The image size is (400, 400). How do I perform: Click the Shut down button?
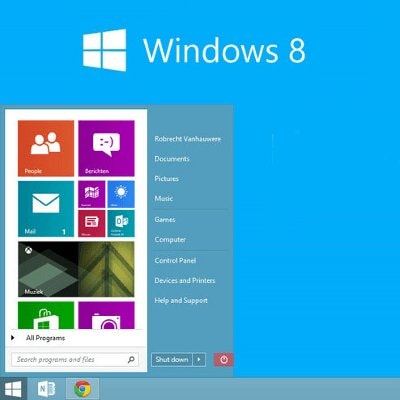[172, 360]
